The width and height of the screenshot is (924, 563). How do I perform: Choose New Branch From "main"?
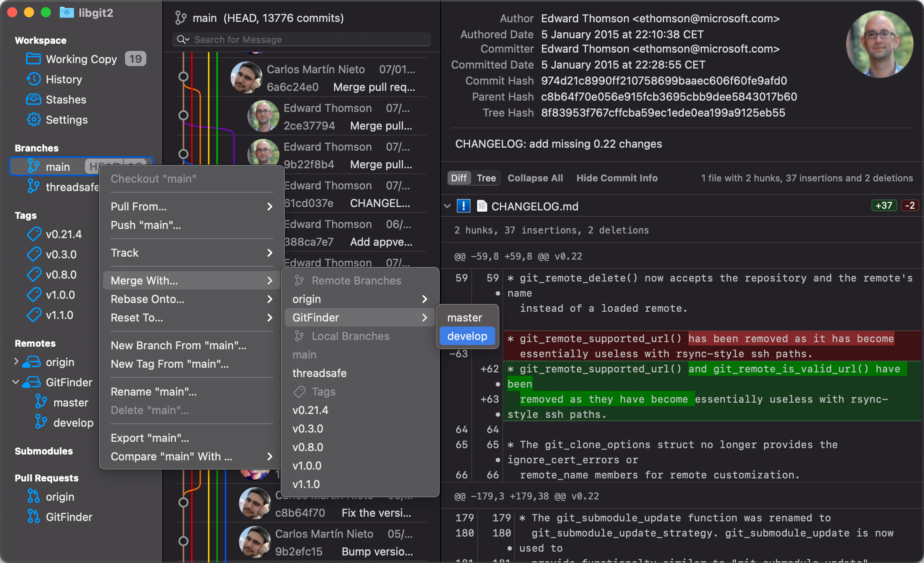click(x=191, y=345)
